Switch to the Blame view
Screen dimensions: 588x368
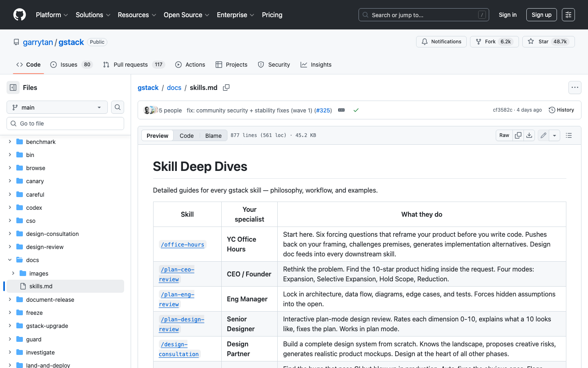point(214,136)
